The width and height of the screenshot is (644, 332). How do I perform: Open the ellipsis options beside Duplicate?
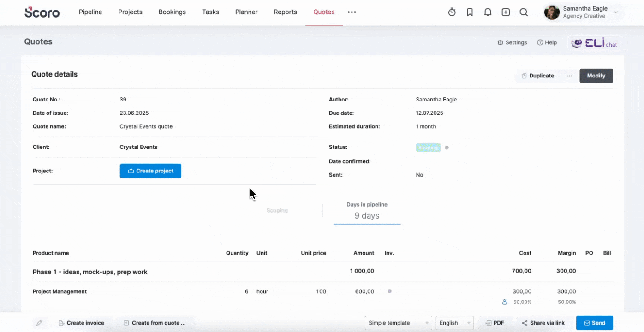570,76
